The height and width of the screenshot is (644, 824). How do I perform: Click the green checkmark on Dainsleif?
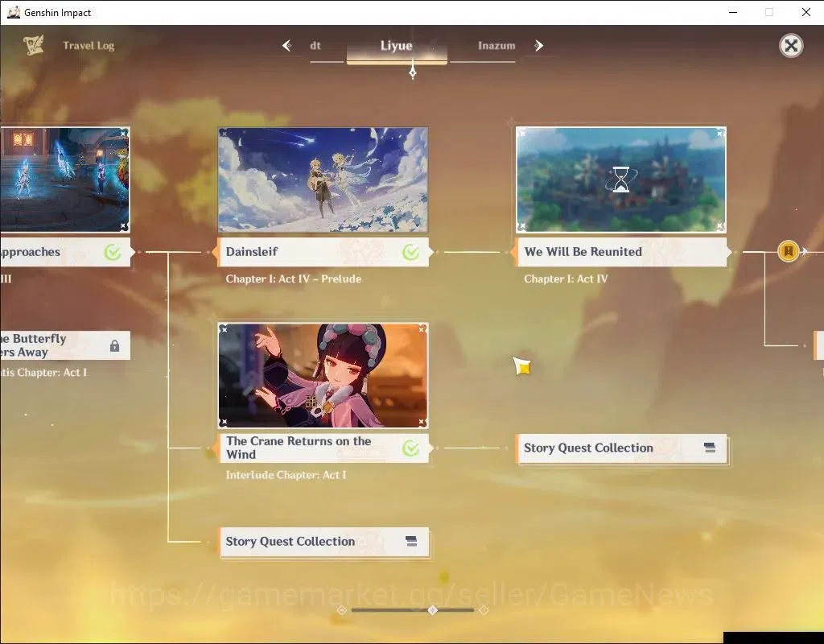410,252
